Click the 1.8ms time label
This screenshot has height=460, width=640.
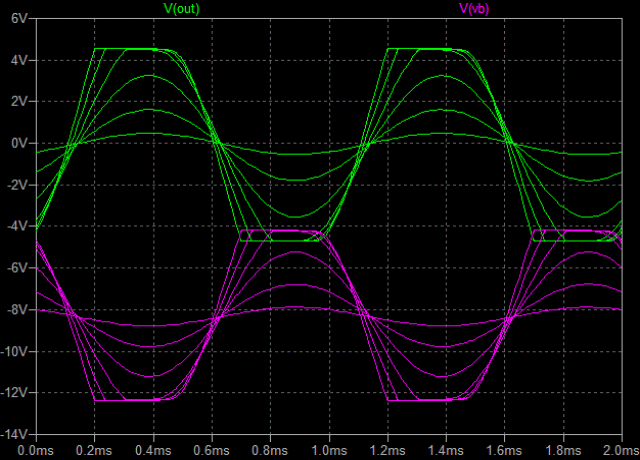(563, 451)
